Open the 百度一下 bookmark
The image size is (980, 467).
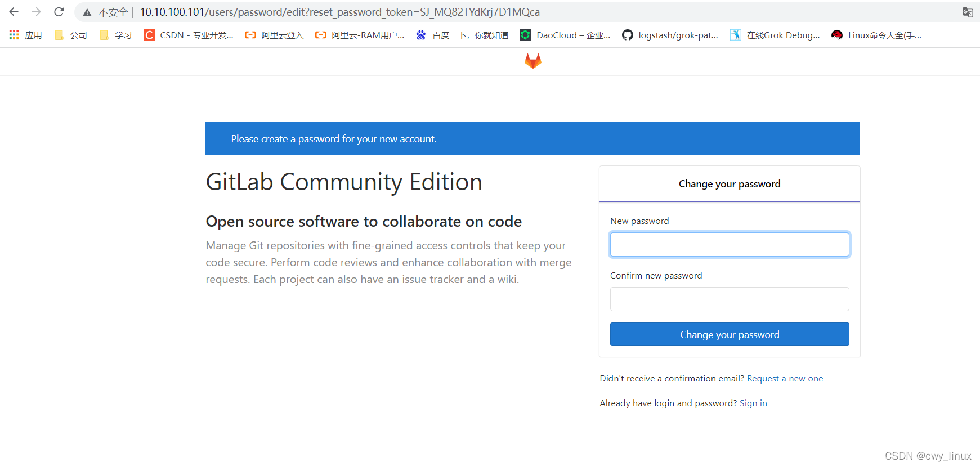pos(462,35)
